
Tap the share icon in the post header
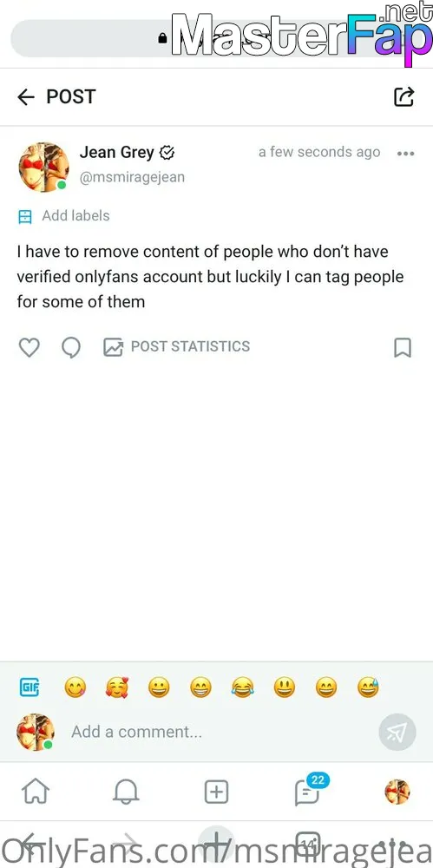point(403,96)
